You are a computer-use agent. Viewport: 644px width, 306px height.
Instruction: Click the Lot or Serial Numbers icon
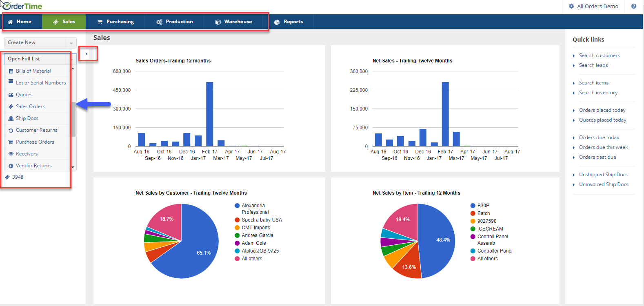click(x=11, y=82)
